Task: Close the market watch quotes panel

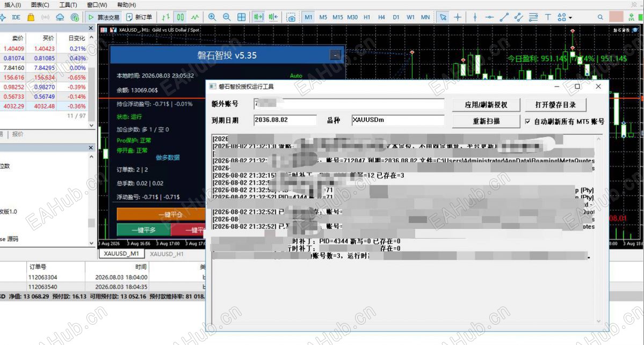Action: pos(91,28)
